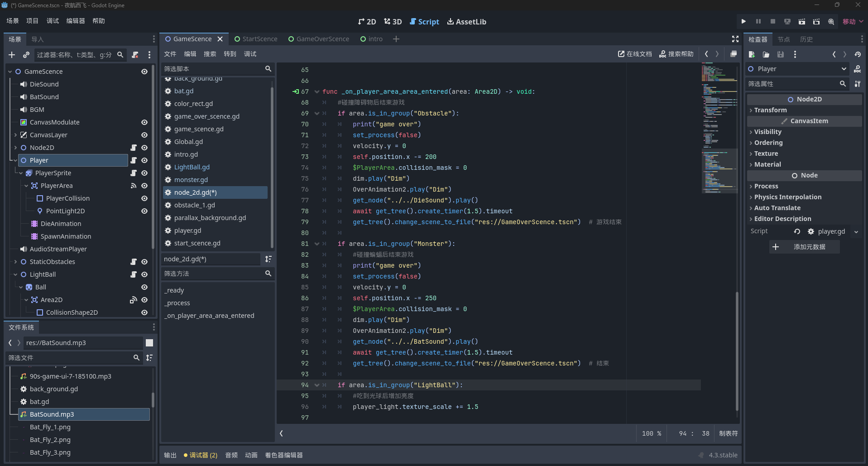Attach script icon in Scene dock
The image size is (868, 466).
(x=135, y=55)
